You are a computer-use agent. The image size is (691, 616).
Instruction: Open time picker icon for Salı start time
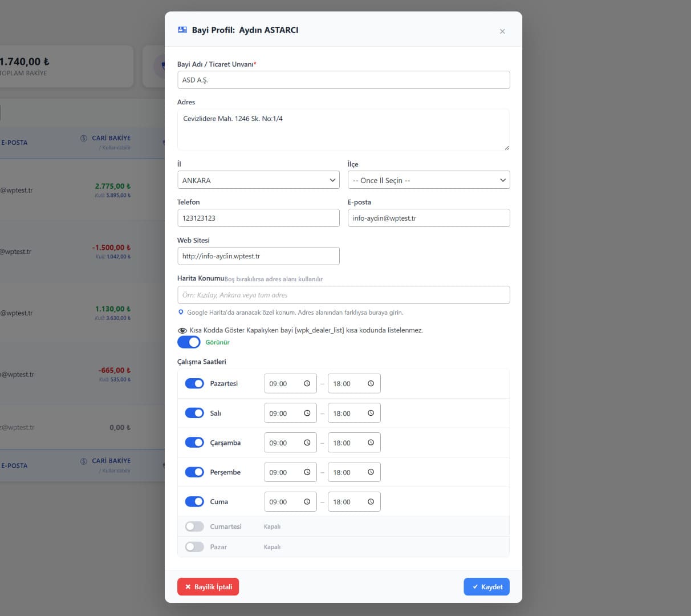tap(307, 414)
